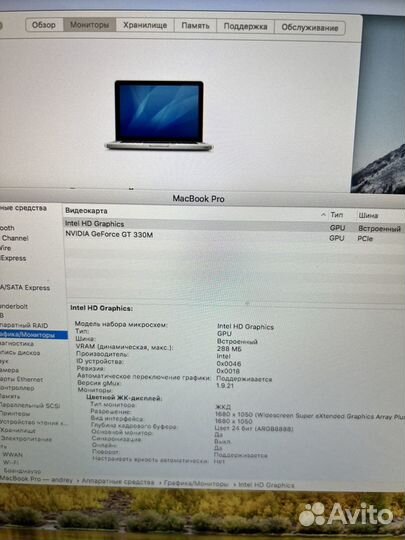Select Bluetooth in the sidebar
The height and width of the screenshot is (540, 405).
(x=7, y=228)
